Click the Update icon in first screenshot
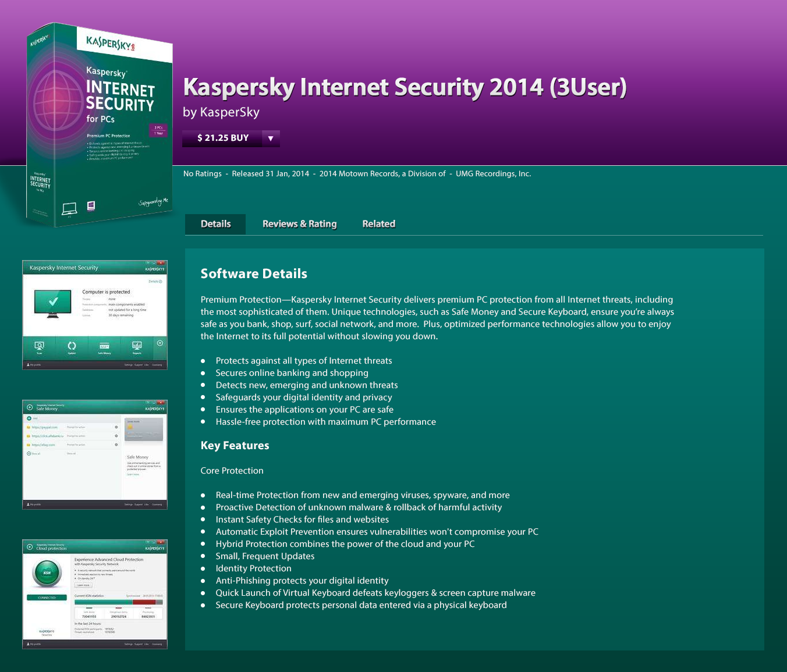The height and width of the screenshot is (672, 787). click(x=72, y=347)
